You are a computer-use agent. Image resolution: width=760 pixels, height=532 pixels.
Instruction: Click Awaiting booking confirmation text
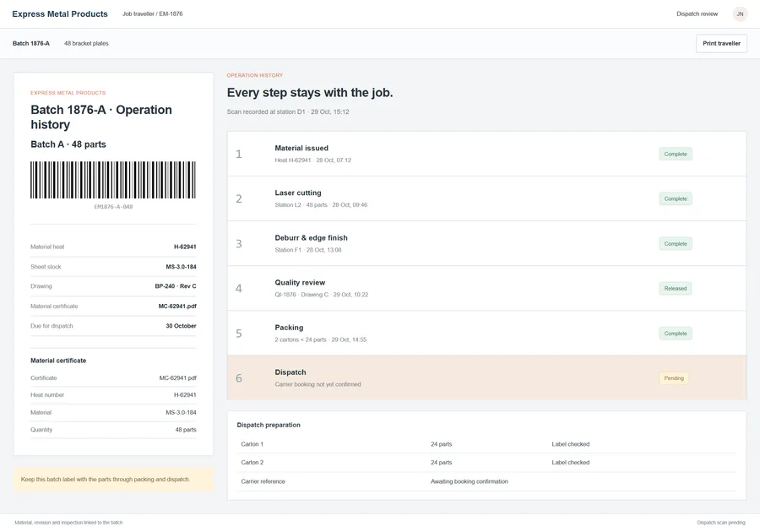(470, 481)
